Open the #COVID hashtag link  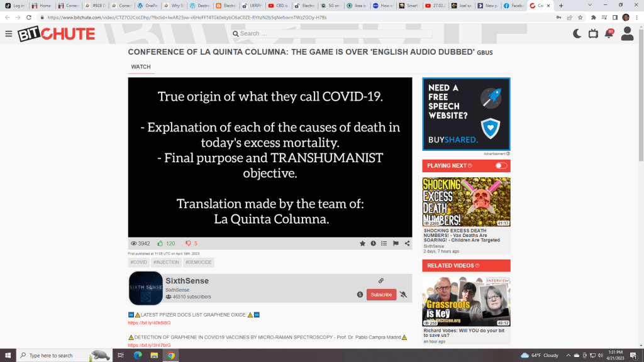coord(138,262)
